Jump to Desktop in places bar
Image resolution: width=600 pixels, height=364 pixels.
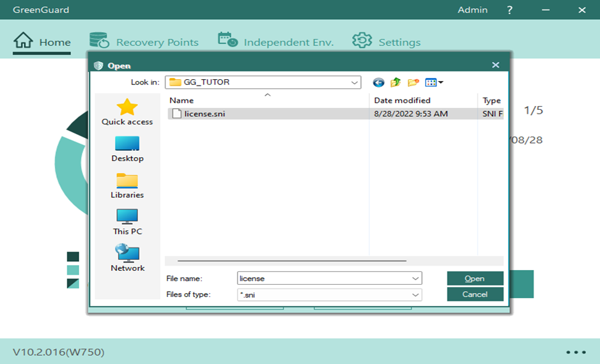(x=127, y=149)
